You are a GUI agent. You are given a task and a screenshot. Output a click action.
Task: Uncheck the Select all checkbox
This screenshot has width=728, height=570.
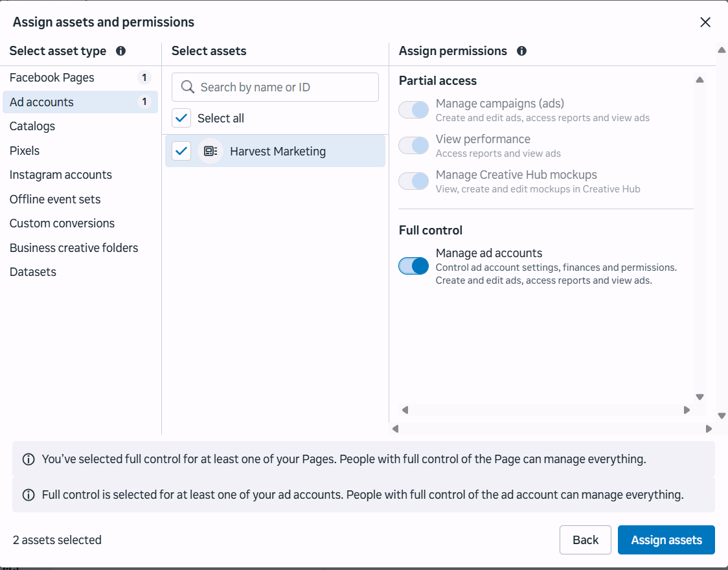(x=181, y=118)
